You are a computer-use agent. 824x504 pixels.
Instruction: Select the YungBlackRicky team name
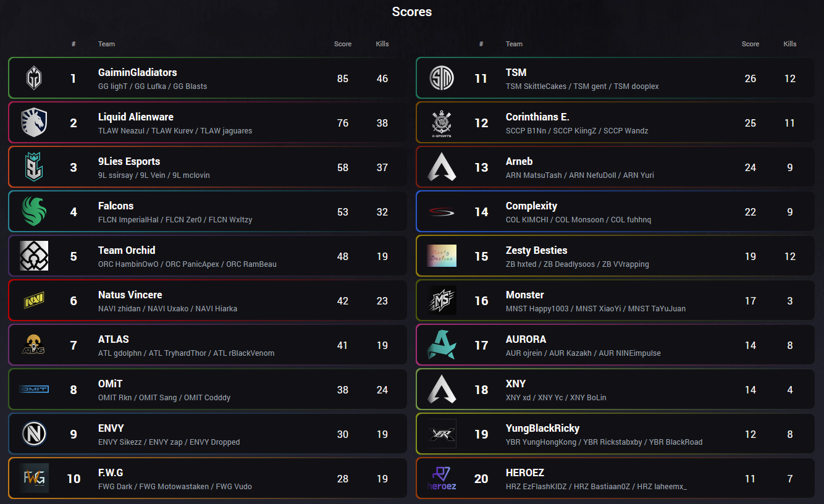542,428
